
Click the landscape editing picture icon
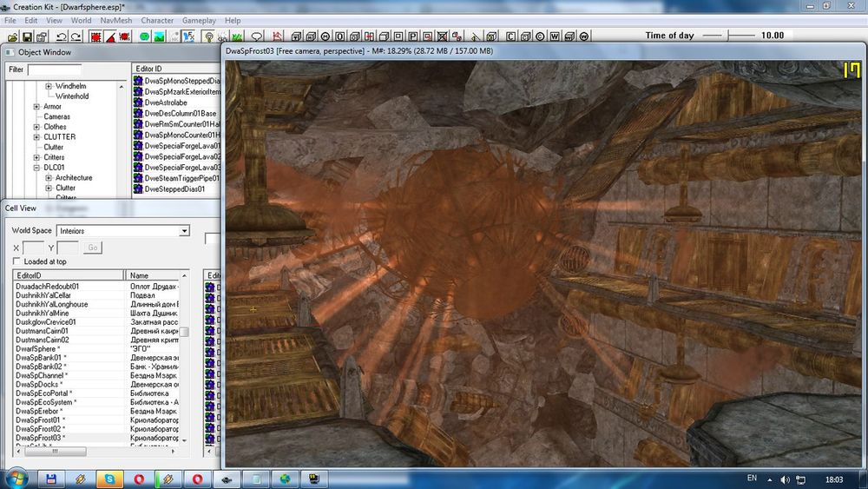[160, 36]
